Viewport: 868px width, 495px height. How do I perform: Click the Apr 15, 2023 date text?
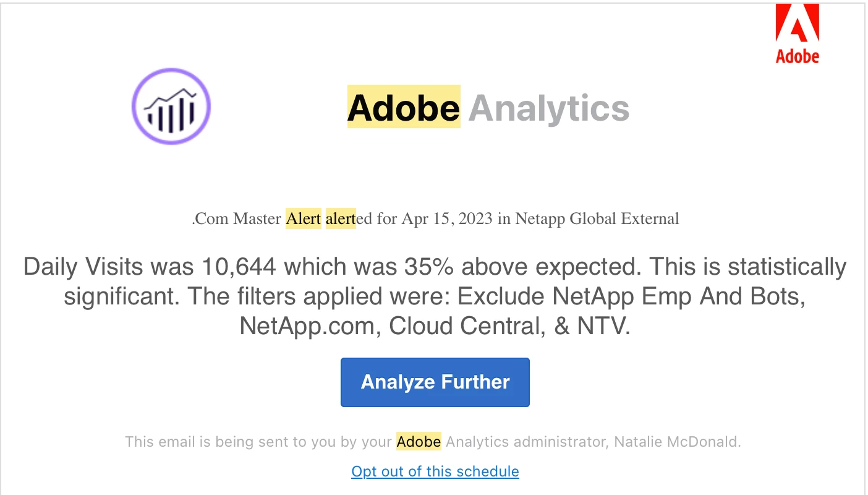click(x=447, y=219)
